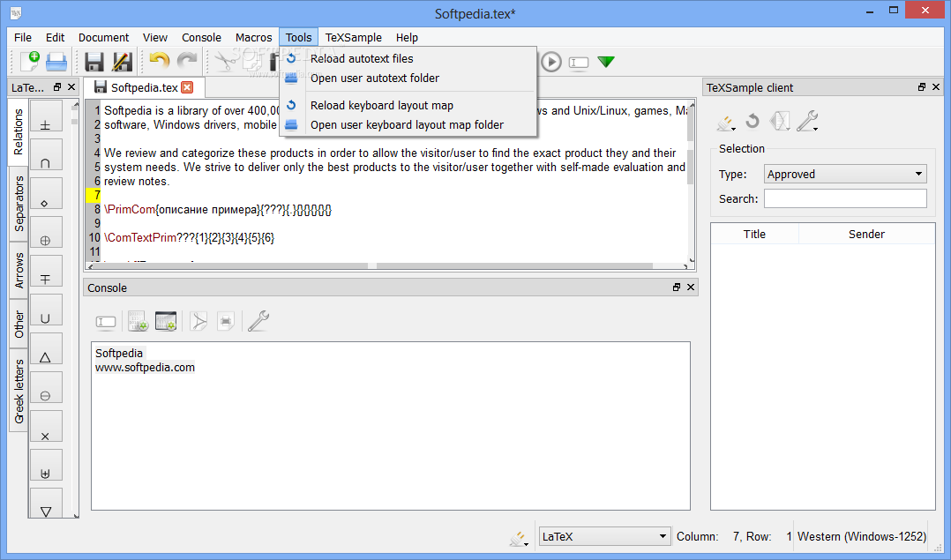Viewport: 951px width, 560px height.
Task: Click the scissors Cut icon
Action: coord(225,61)
